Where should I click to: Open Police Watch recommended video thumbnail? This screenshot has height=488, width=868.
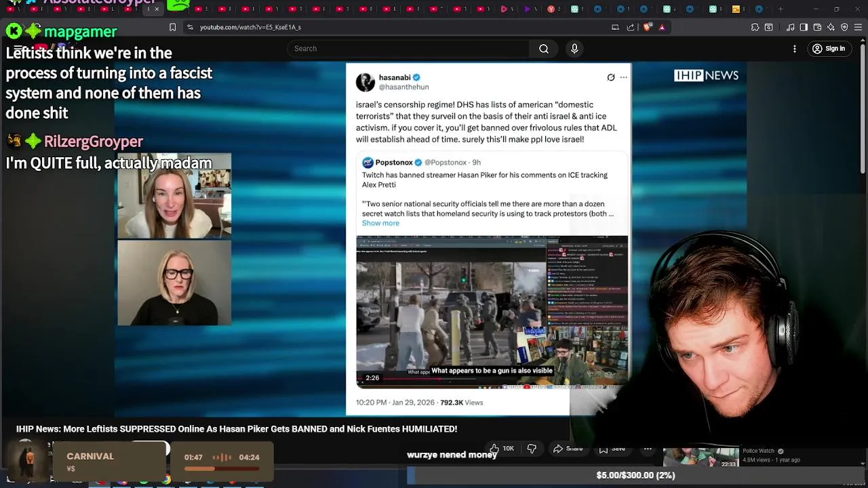pos(701,457)
